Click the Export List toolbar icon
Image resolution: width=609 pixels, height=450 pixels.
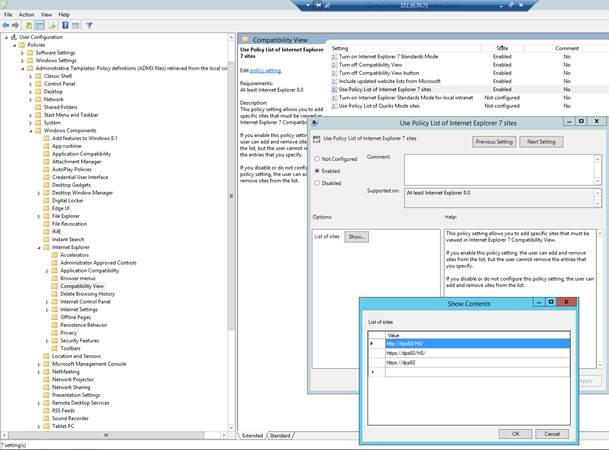tap(52, 26)
